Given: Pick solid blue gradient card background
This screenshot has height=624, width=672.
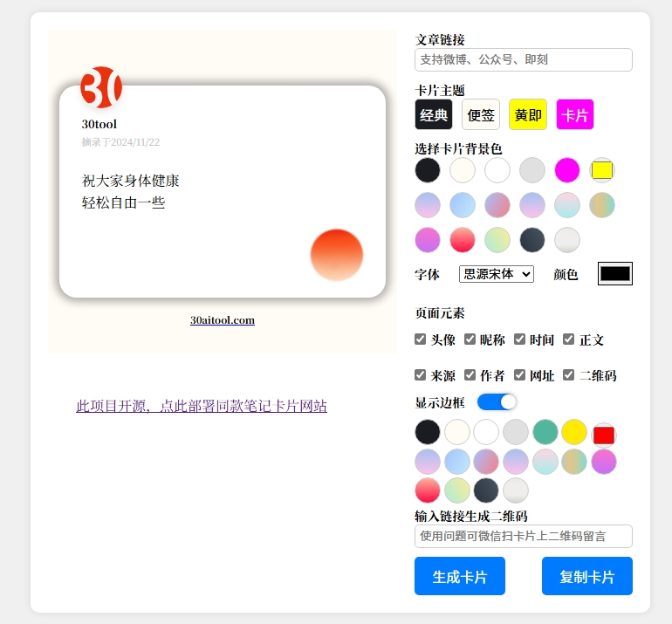Looking at the screenshot, I should point(463,205).
